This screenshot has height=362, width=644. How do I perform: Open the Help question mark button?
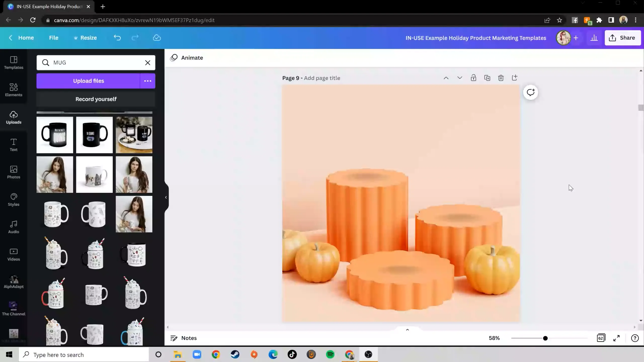tap(635, 338)
